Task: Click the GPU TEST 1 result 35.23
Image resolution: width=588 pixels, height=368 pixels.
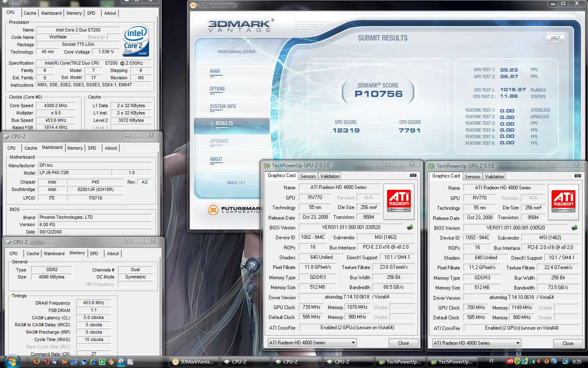Action: [x=509, y=70]
